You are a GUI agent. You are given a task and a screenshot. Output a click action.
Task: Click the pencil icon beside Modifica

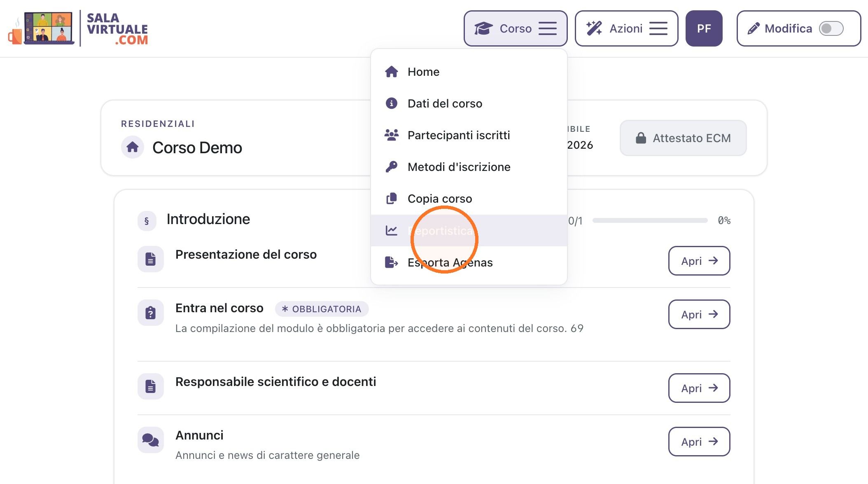click(754, 28)
